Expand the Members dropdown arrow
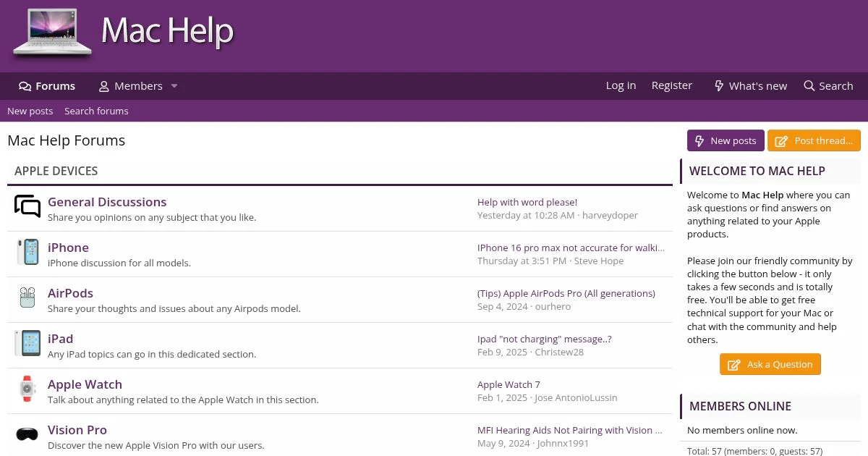 click(174, 86)
